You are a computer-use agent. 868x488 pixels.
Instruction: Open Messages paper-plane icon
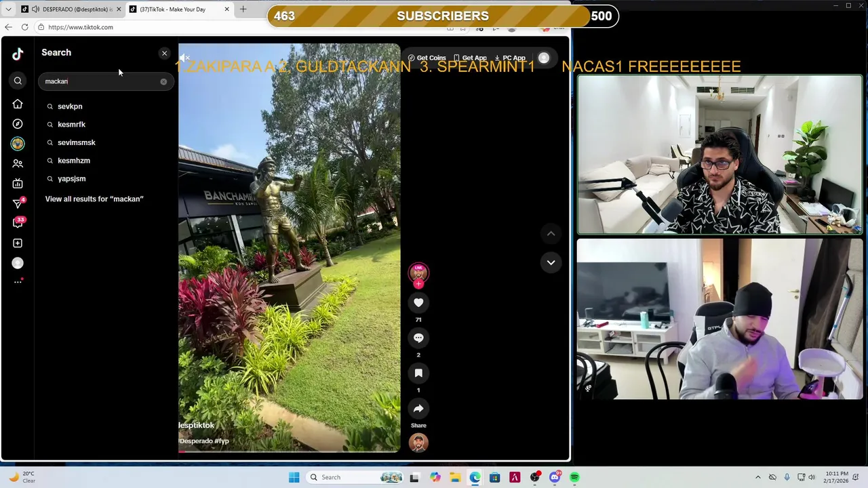click(18, 203)
